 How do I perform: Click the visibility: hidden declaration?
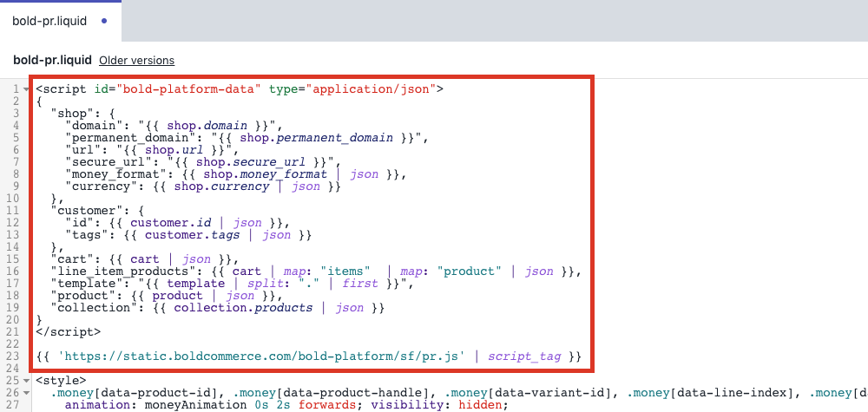[437, 405]
